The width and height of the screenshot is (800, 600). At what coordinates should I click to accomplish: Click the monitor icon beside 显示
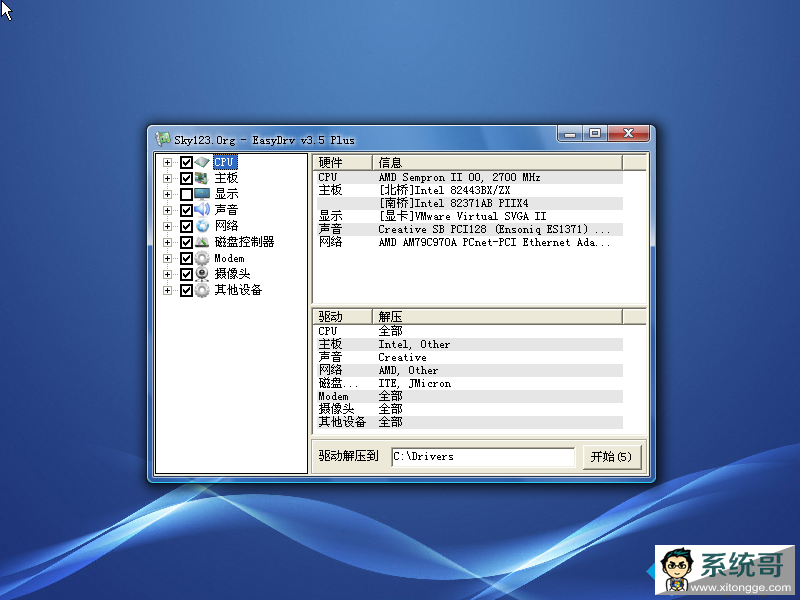[x=202, y=194]
